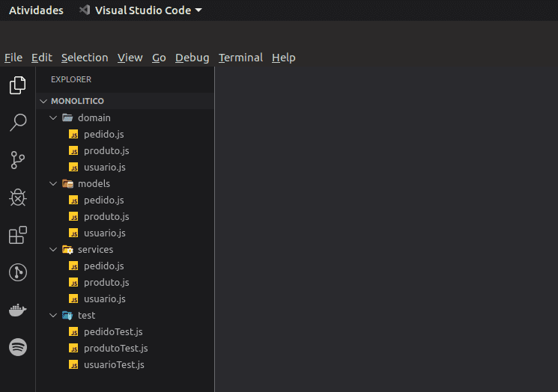
Task: Collapse the MONOLITICO root chevron
Action: click(43, 101)
